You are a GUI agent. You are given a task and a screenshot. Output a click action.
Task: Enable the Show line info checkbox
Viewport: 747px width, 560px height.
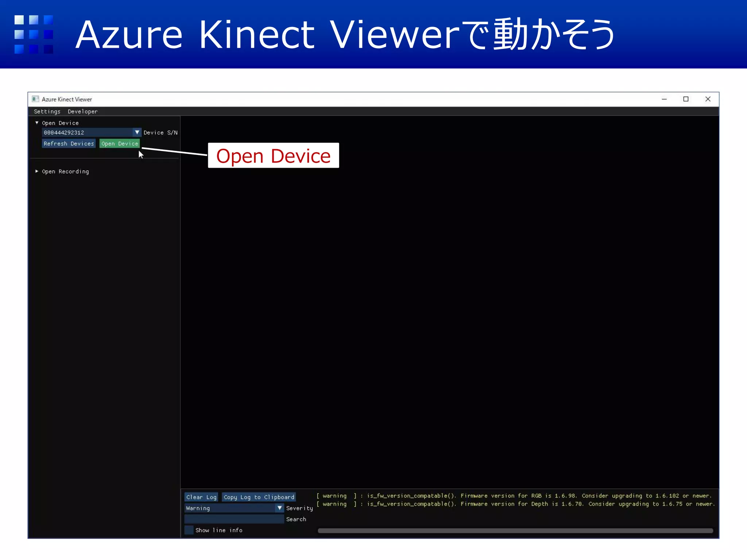(x=189, y=530)
